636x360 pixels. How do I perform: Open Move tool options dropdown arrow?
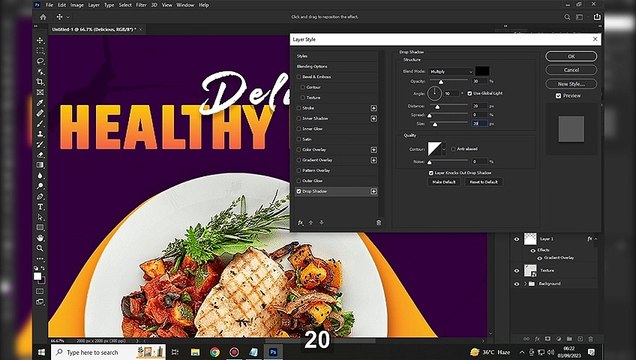(x=68, y=17)
